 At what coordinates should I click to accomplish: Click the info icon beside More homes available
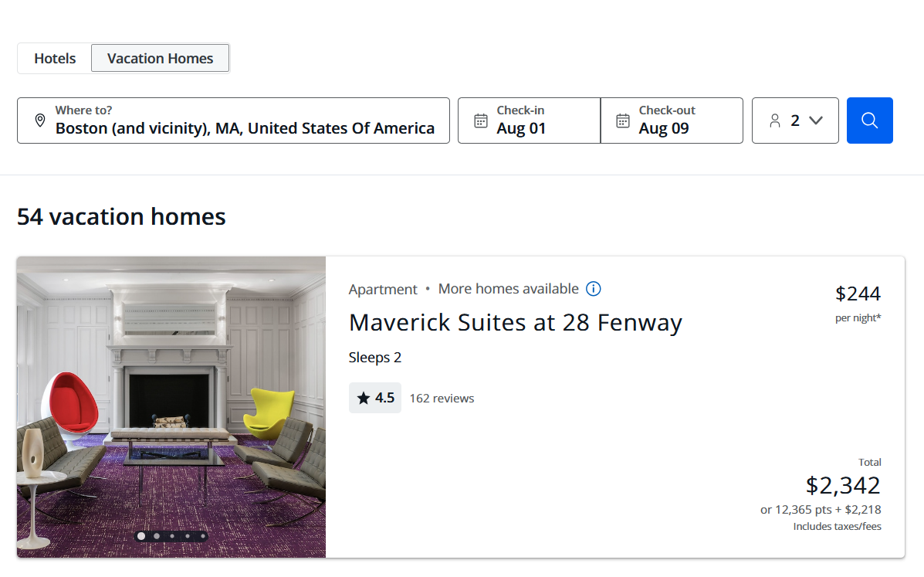(593, 289)
